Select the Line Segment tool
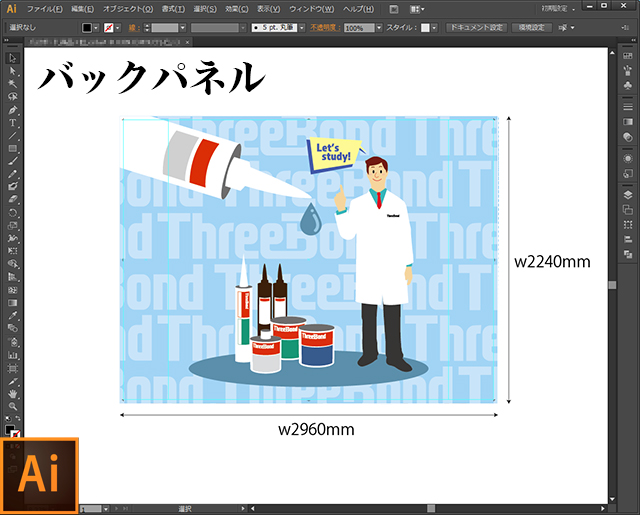The image size is (640, 515). 12,135
